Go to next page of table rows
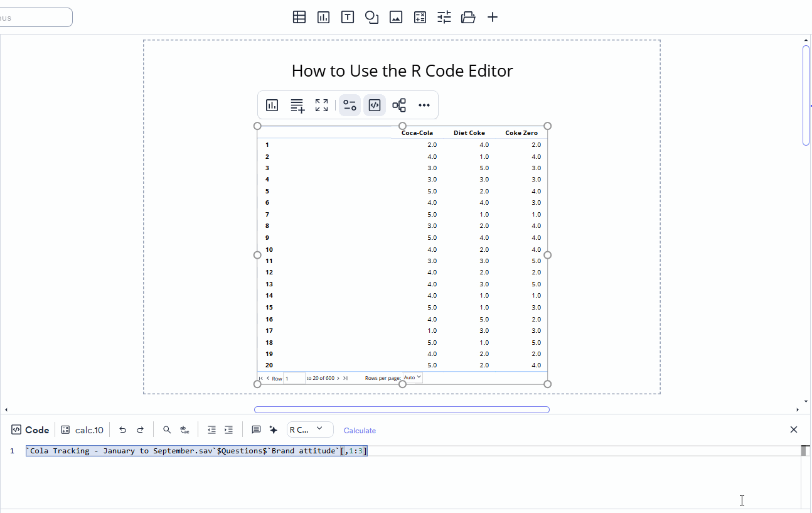812x513 pixels. (x=338, y=378)
